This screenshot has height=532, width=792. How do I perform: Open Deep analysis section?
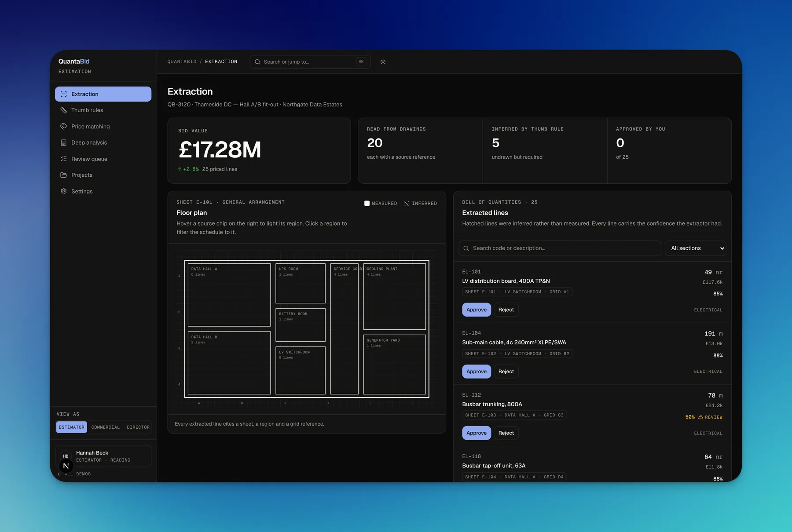103,142
